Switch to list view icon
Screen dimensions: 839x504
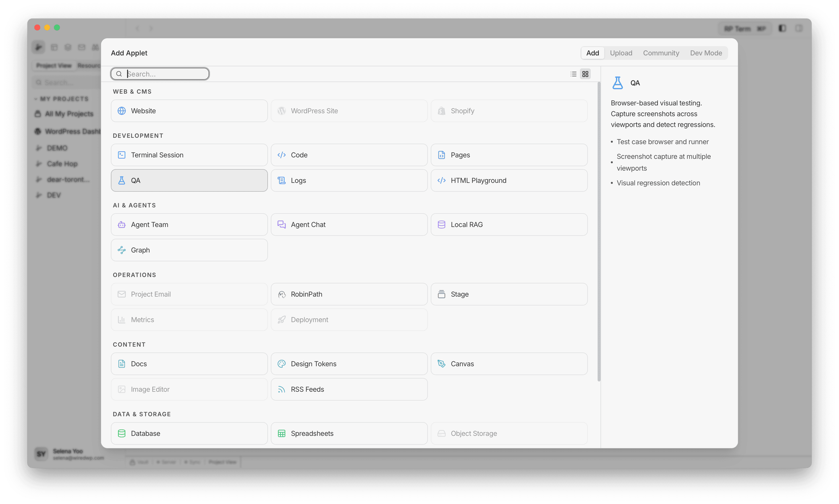[x=573, y=74]
